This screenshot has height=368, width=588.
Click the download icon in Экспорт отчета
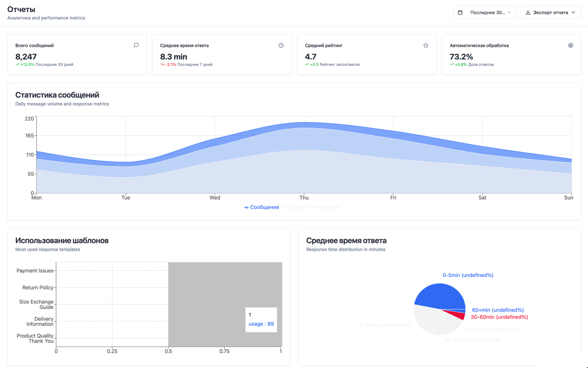(528, 12)
